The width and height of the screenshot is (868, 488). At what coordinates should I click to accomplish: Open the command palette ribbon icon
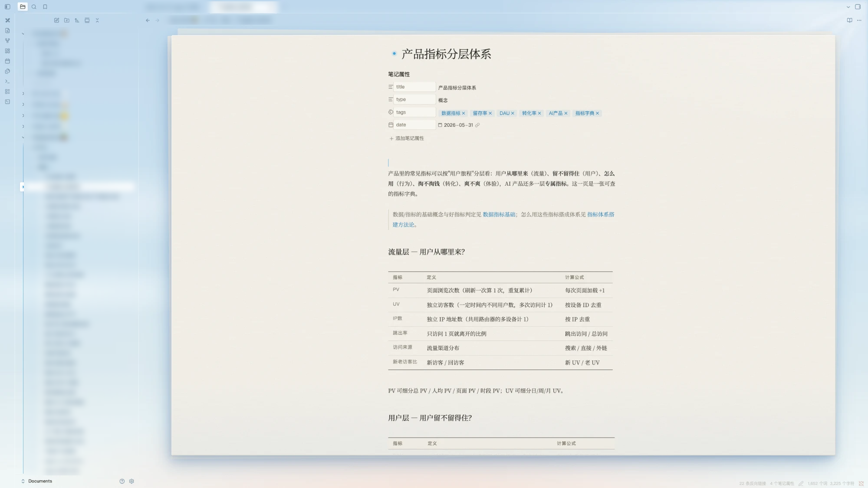(x=7, y=82)
